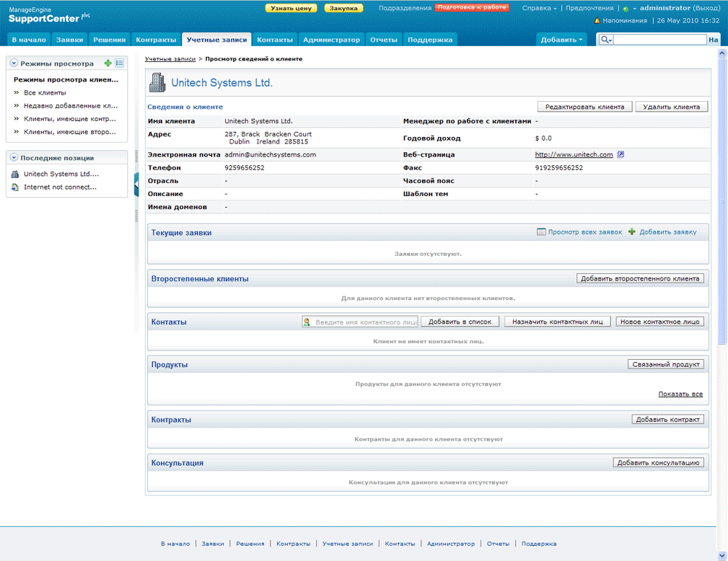Image resolution: width=728 pixels, height=561 pixels.
Task: Select Недавно добавленные клиенты view
Action: pos(71,106)
